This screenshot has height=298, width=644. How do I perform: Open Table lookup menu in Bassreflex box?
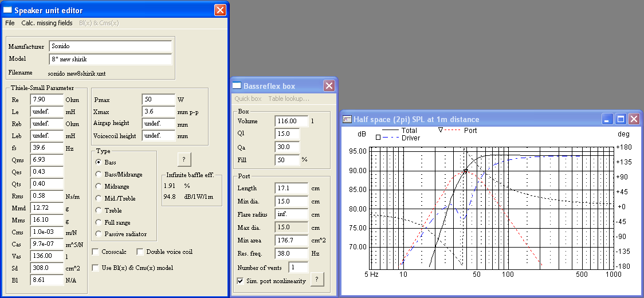coord(289,99)
